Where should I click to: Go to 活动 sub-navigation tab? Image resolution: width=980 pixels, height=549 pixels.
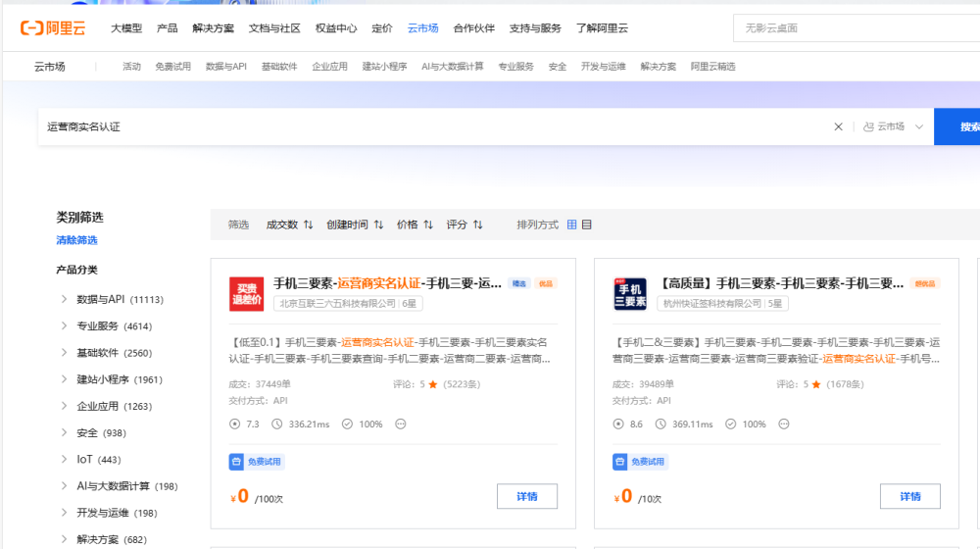[131, 67]
